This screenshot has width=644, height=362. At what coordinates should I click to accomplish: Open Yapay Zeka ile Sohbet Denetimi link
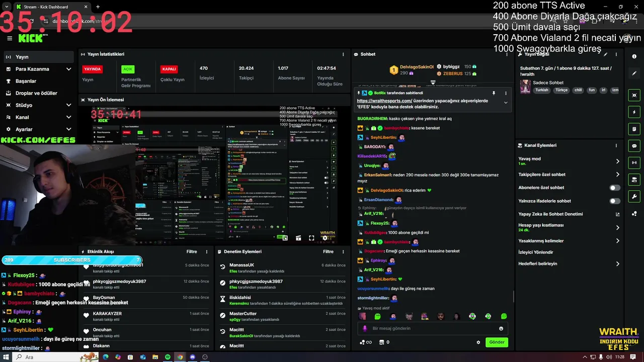[569, 214]
